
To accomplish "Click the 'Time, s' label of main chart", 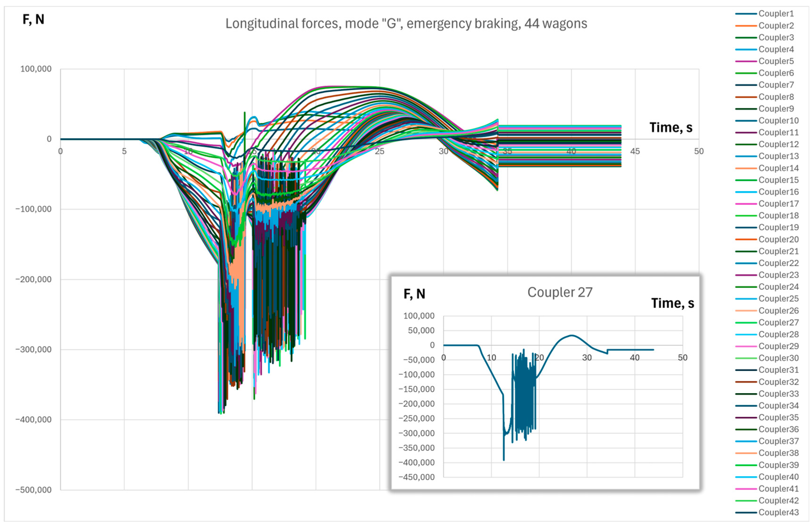I will coord(671,127).
